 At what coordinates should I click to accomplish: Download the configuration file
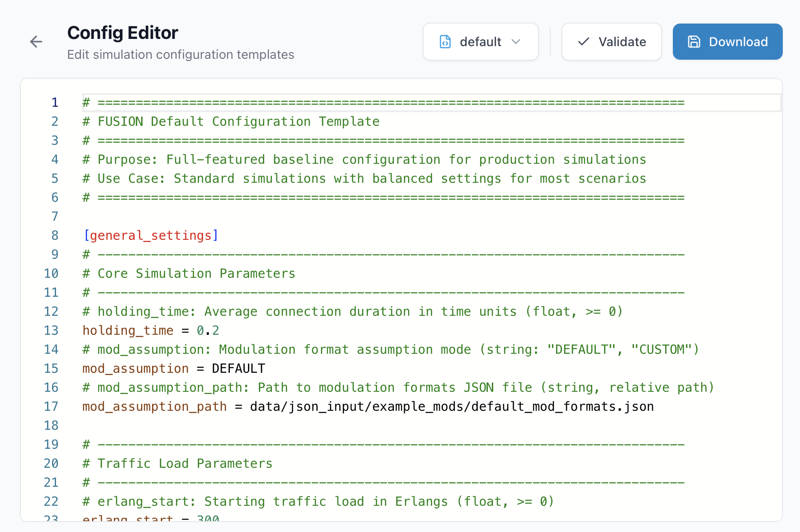(727, 42)
